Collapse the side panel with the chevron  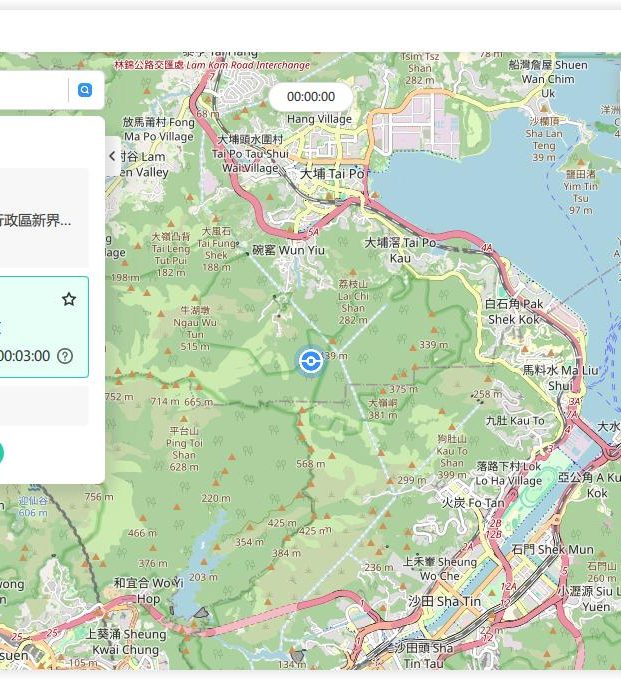pyautogui.click(x=112, y=156)
